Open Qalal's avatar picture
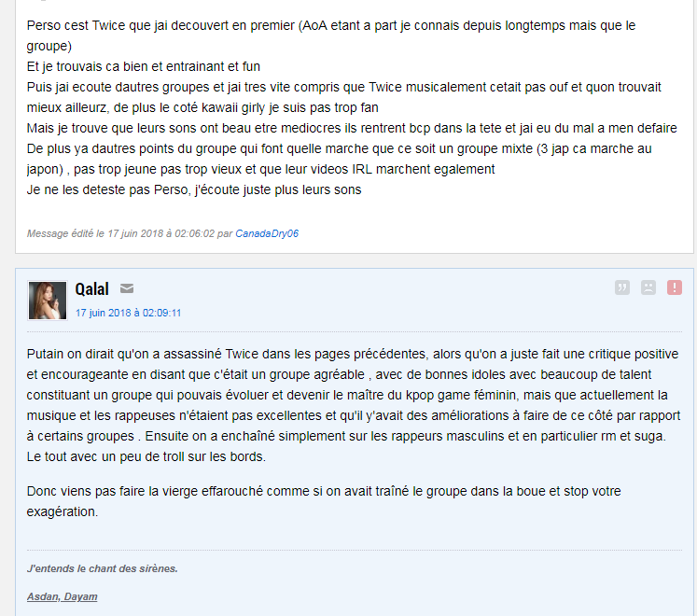This screenshot has width=697, height=616. tap(48, 301)
